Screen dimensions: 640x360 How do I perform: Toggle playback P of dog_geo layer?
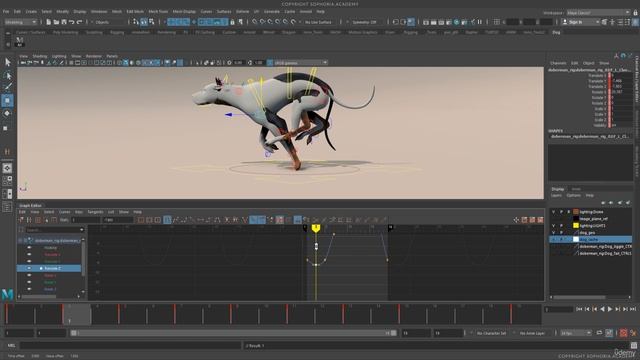pos(561,232)
